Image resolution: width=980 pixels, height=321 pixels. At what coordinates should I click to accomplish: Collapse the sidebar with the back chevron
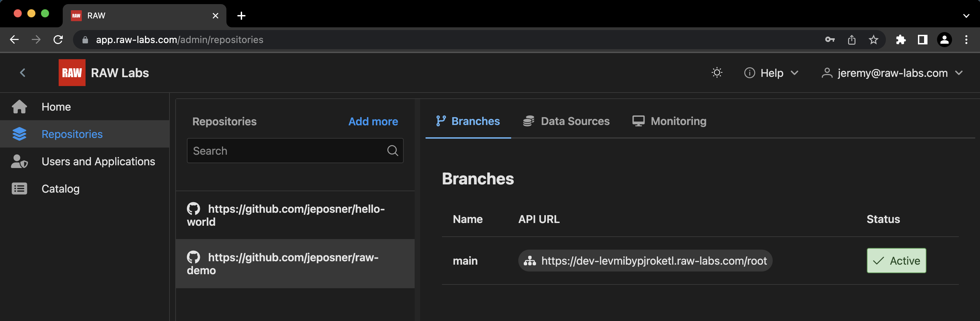pos(23,73)
